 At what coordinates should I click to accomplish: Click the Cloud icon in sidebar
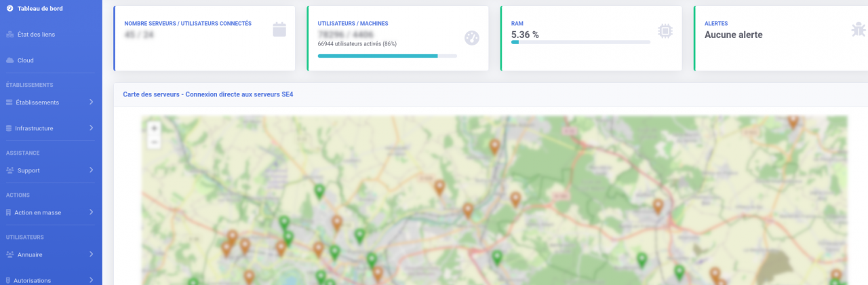coord(9,60)
